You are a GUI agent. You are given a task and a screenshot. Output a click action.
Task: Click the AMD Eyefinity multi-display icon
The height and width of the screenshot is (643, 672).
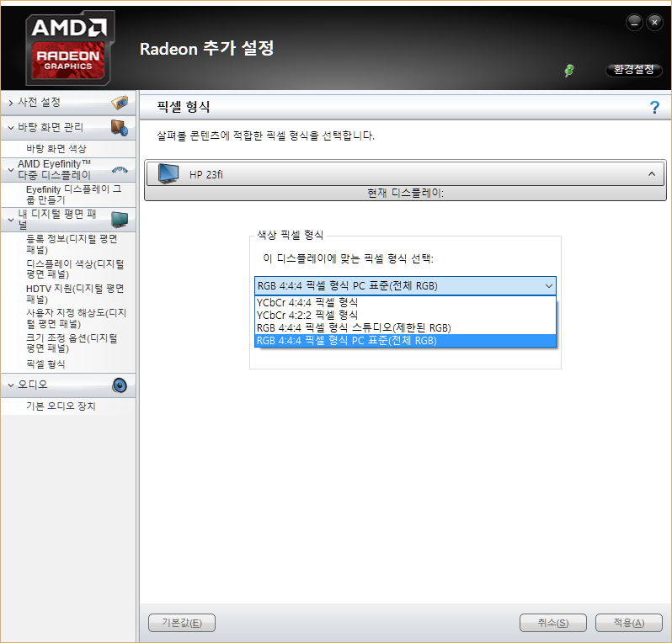(120, 169)
